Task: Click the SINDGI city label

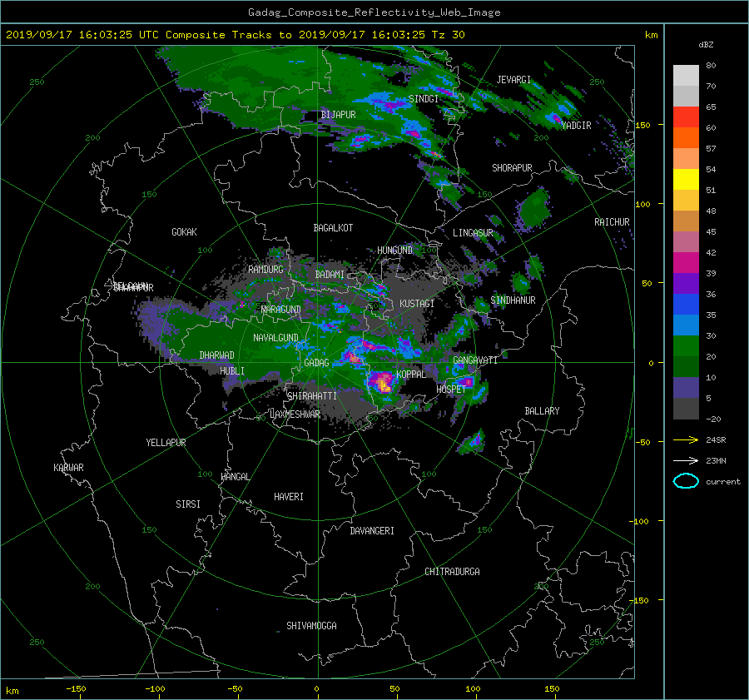Action: point(424,99)
